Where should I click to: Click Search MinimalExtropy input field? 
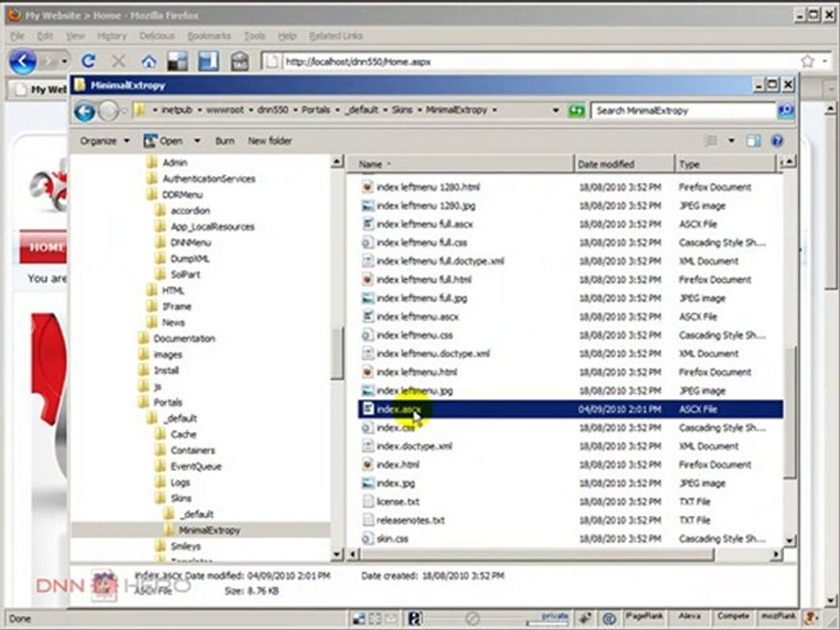point(684,110)
